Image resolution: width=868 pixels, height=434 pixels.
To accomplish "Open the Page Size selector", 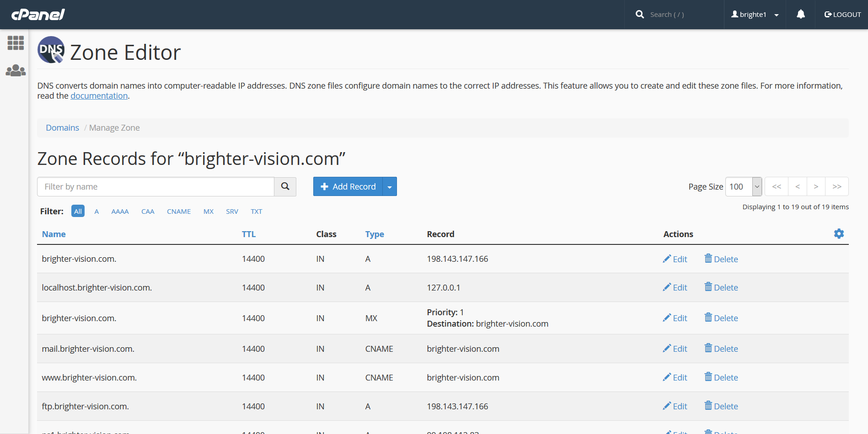I will pyautogui.click(x=743, y=186).
